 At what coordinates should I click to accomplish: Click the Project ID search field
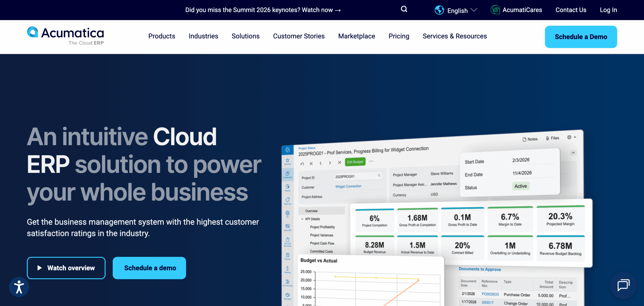(x=358, y=176)
